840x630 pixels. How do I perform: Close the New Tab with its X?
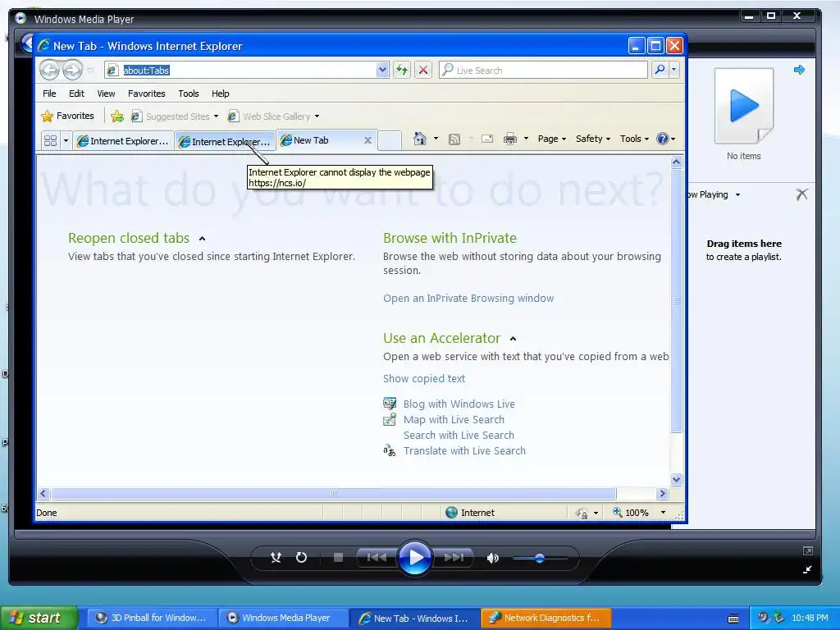pos(367,140)
